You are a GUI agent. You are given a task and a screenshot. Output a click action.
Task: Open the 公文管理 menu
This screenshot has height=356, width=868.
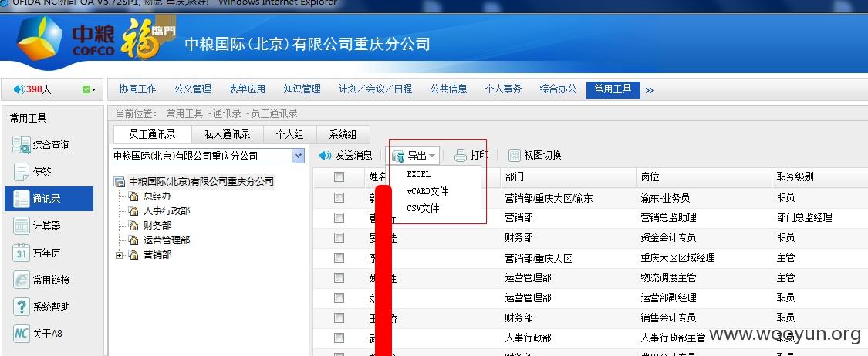[x=193, y=89]
